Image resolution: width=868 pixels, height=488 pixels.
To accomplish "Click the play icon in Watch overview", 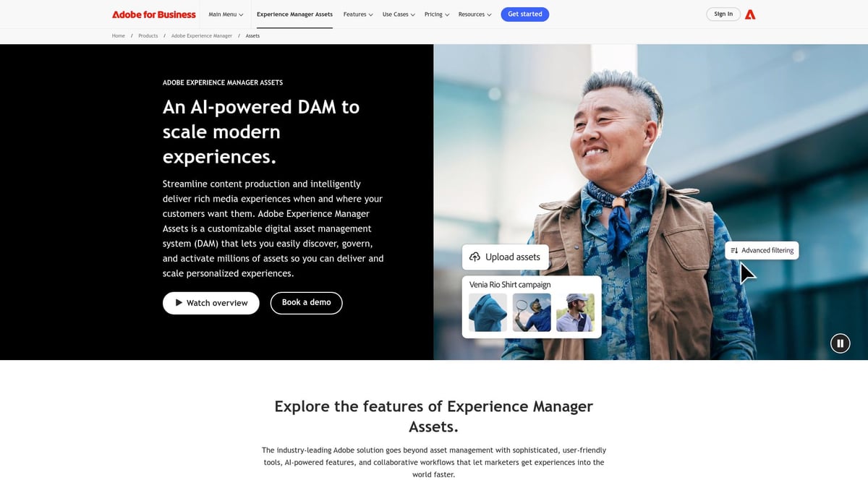I will tap(179, 303).
